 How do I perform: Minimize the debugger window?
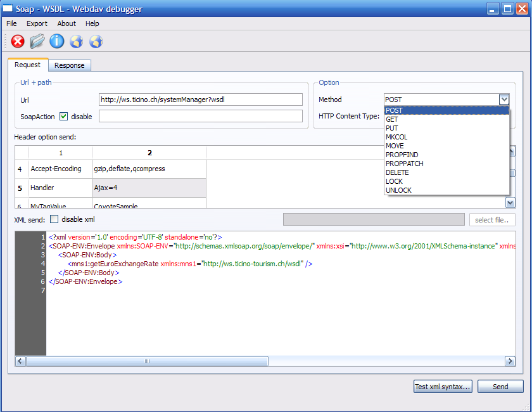point(493,8)
